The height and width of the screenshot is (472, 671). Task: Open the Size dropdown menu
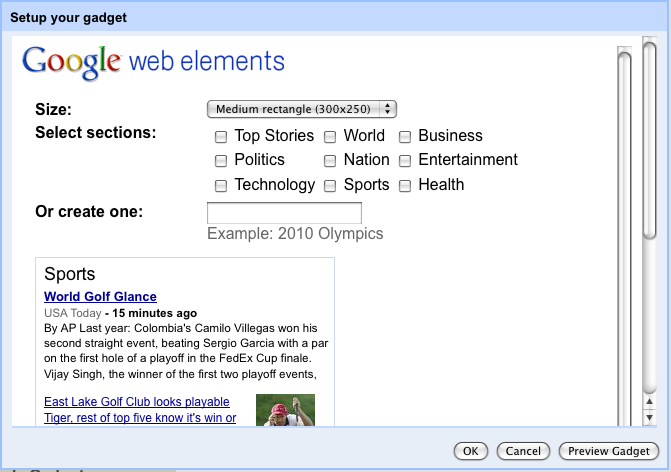(302, 109)
